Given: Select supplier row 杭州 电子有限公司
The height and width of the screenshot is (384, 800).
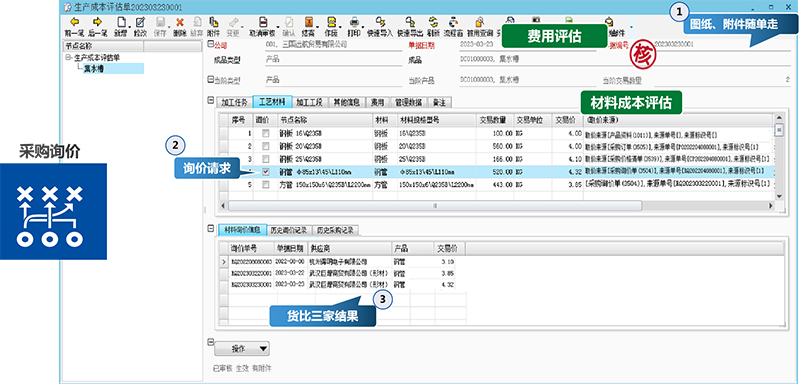Looking at the screenshot, I should (349, 262).
